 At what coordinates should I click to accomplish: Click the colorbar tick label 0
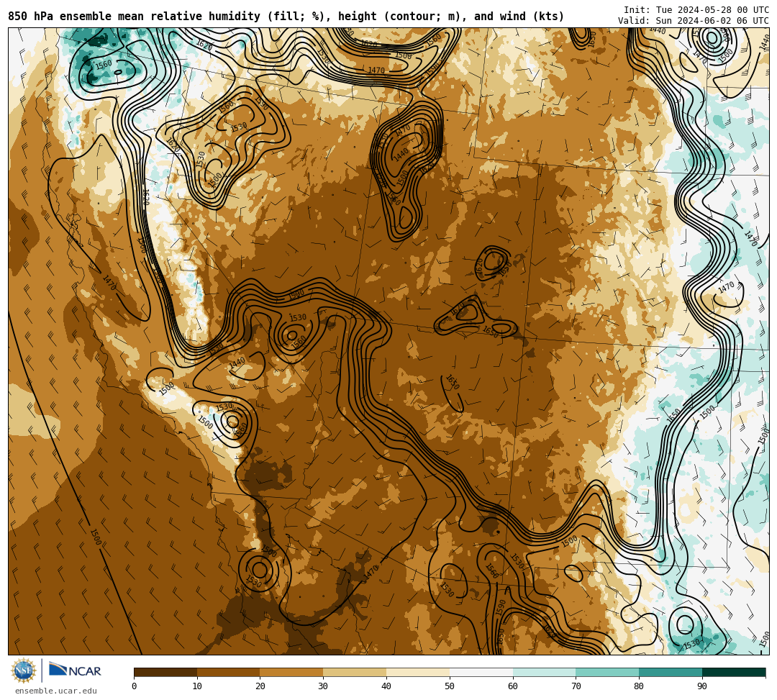135,686
